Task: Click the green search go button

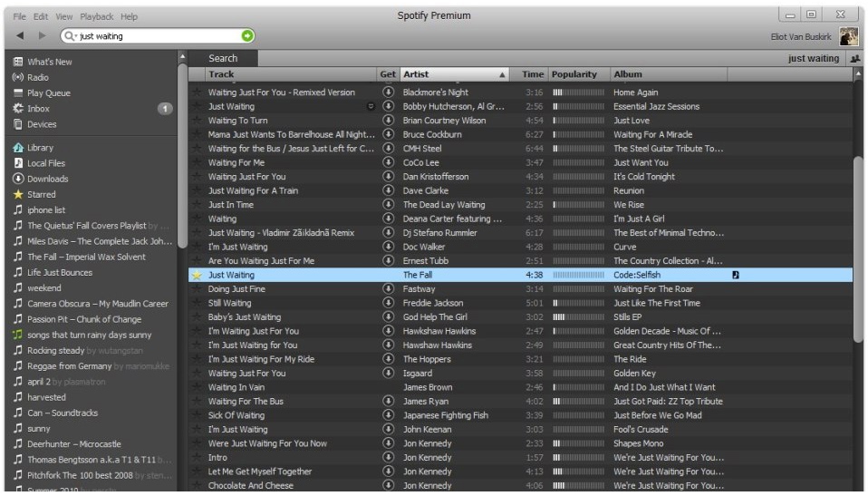Action: pos(246,36)
